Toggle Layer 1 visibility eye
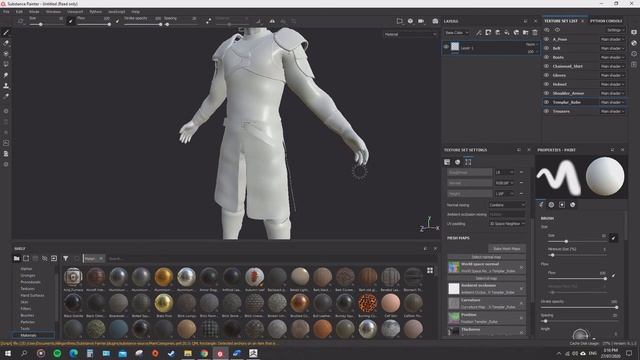Viewport: 640px width, 360px height. tap(446, 47)
